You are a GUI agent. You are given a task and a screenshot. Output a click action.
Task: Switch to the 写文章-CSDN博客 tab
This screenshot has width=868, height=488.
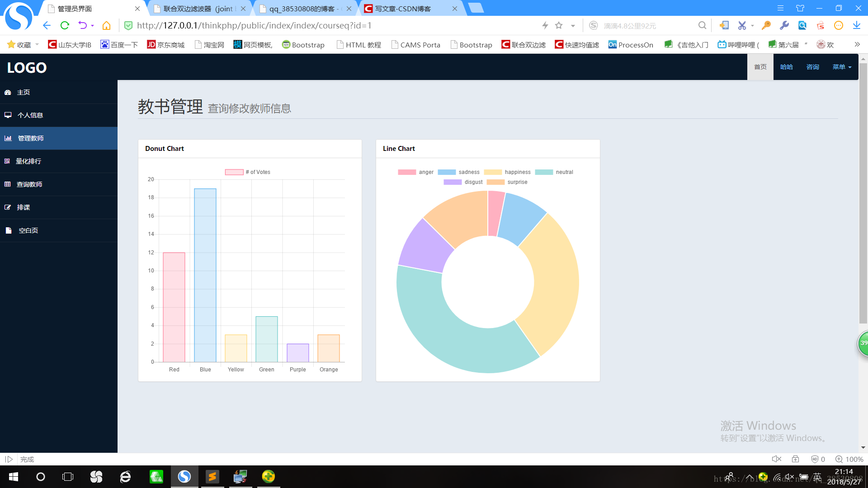(403, 9)
